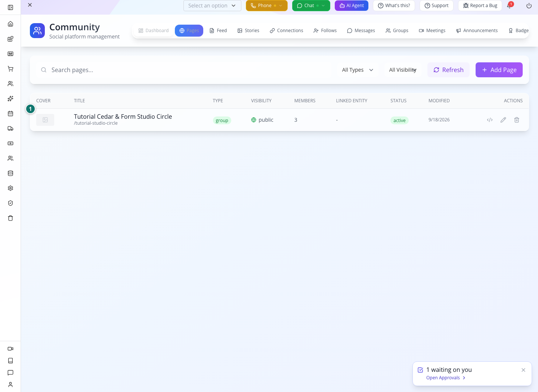
Task: Switch to the Feed tab
Action: [218, 31]
